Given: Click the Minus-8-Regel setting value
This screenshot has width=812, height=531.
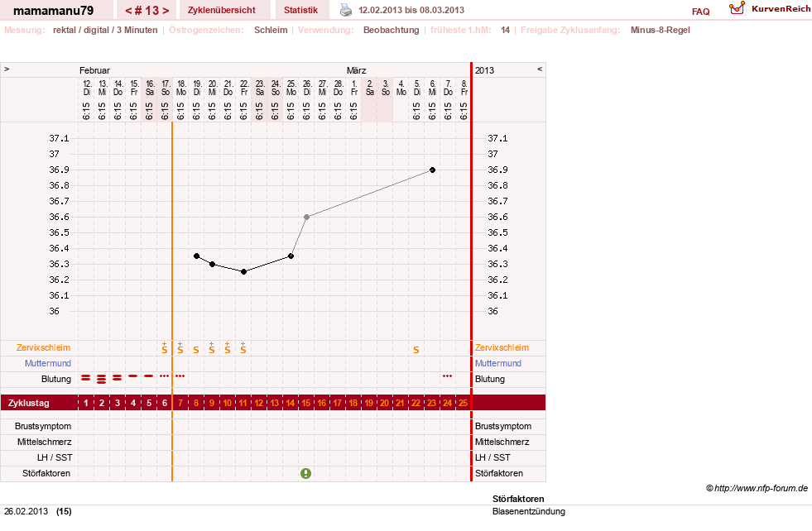Looking at the screenshot, I should point(661,30).
